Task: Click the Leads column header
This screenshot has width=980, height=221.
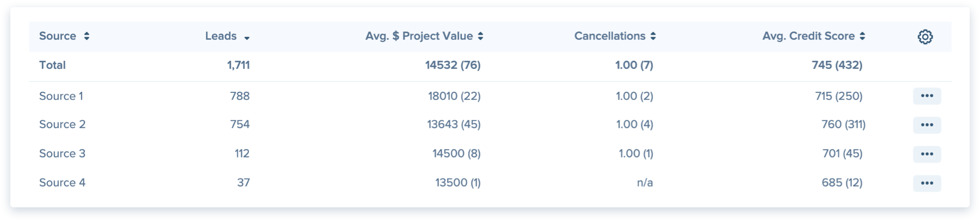Action: click(221, 36)
